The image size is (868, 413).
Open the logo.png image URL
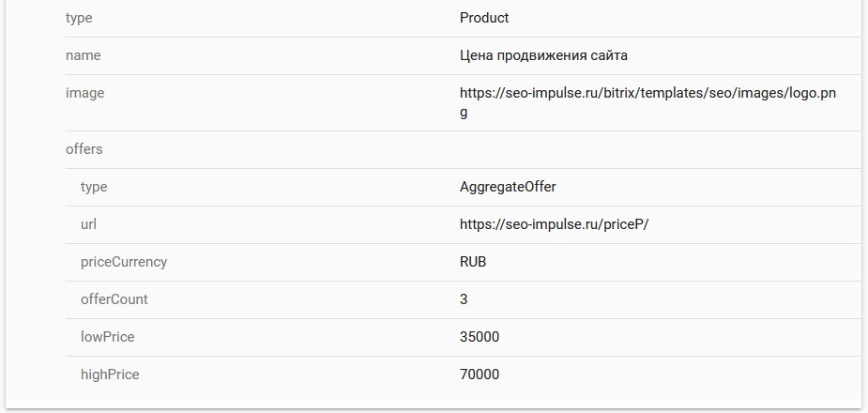point(647,94)
